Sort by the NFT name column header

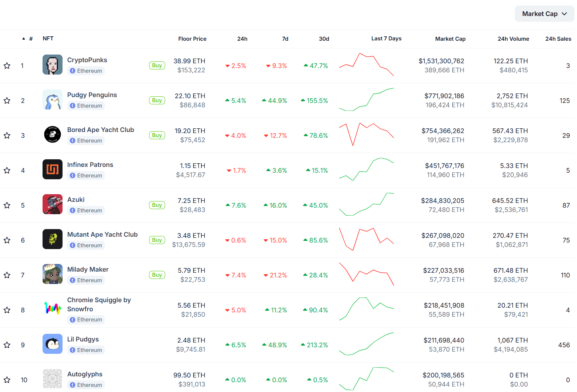tap(48, 39)
